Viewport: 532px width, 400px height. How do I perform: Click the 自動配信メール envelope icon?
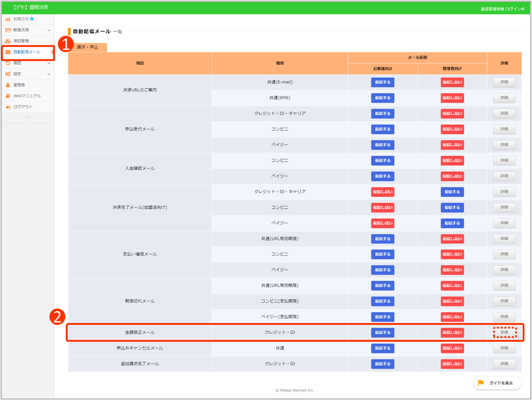[8, 52]
